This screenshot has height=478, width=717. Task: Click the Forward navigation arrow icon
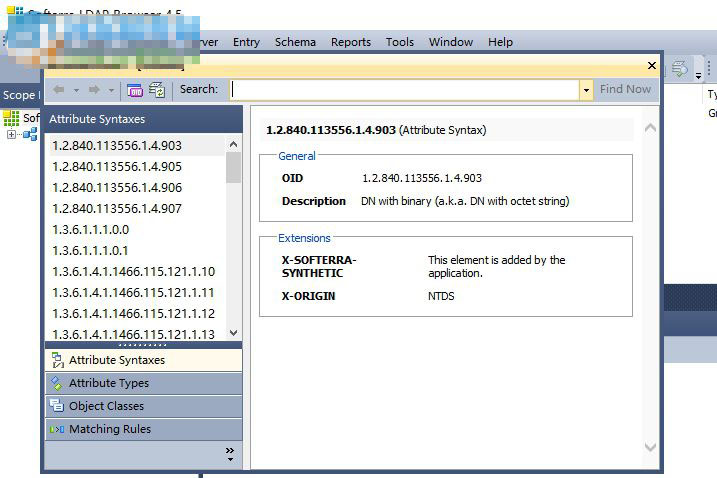click(x=94, y=90)
